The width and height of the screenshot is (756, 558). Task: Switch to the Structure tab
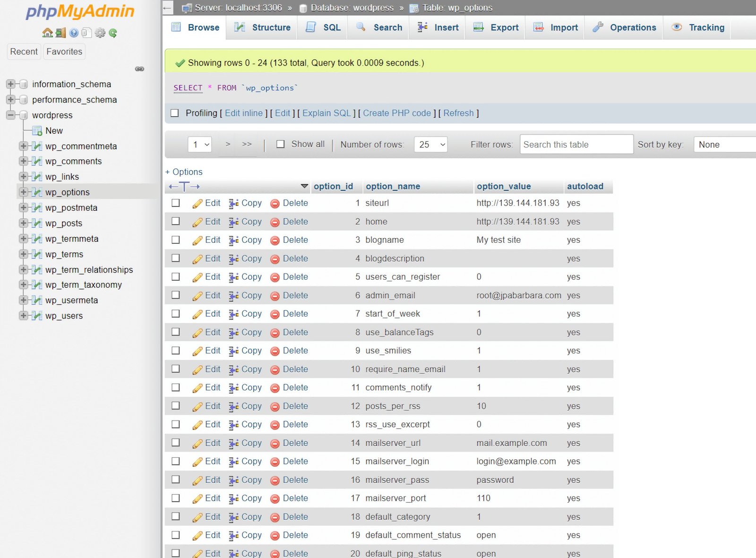point(263,27)
